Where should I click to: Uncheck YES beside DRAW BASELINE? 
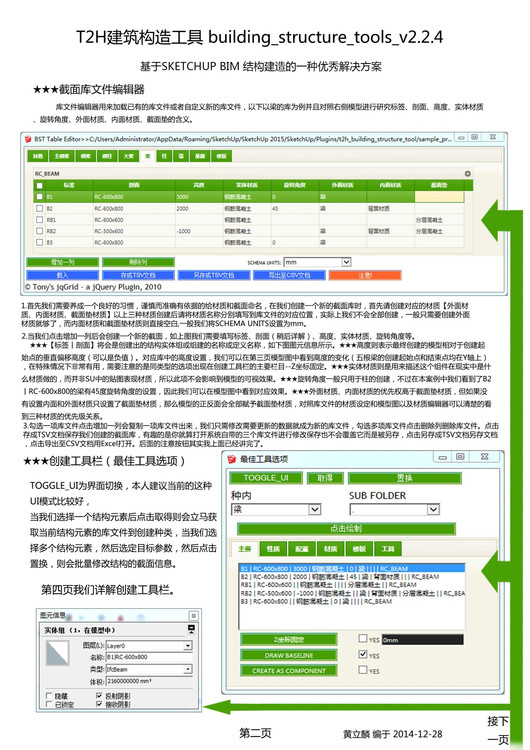pyautogui.click(x=363, y=654)
